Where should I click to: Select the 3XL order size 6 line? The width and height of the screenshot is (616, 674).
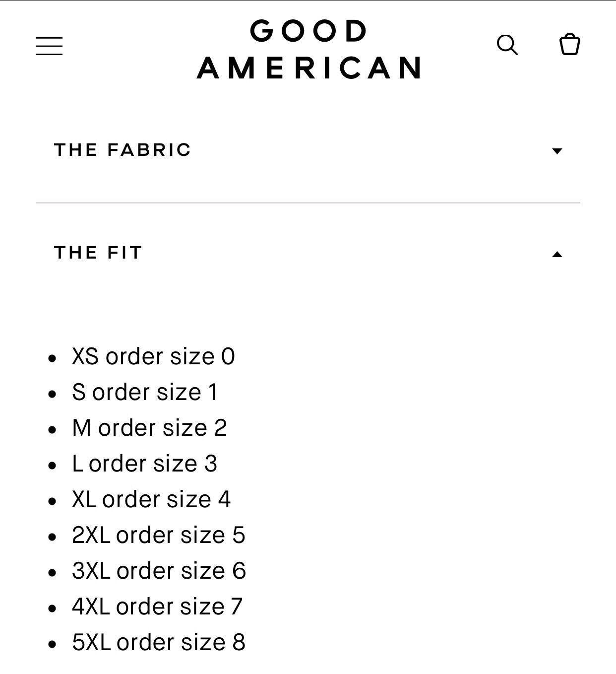159,571
